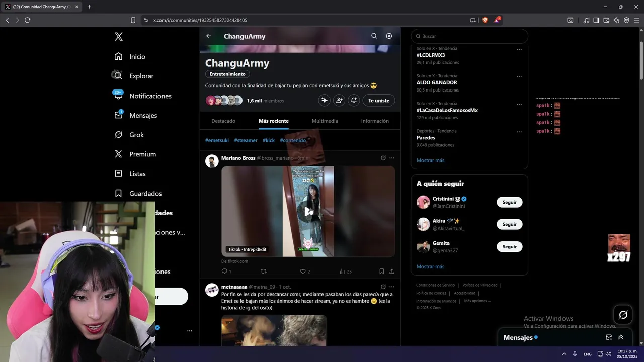
Task: Play the TikTok video in post
Action: click(x=308, y=211)
